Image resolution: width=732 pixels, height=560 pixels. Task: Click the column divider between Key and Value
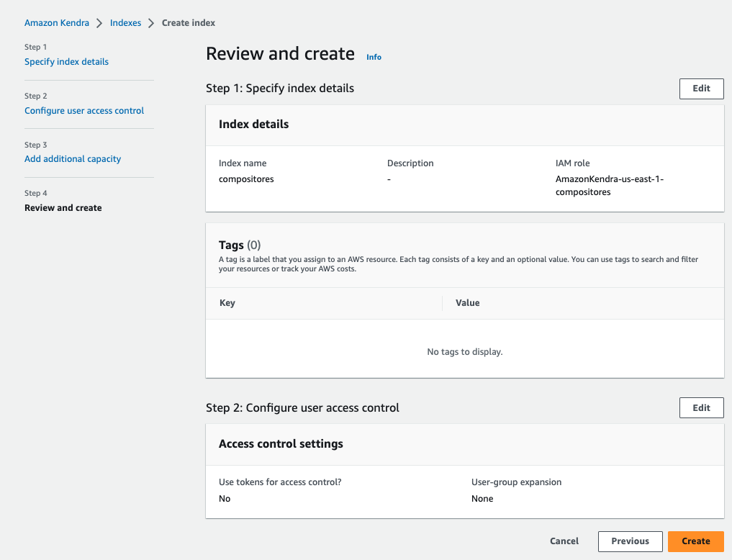pos(442,303)
